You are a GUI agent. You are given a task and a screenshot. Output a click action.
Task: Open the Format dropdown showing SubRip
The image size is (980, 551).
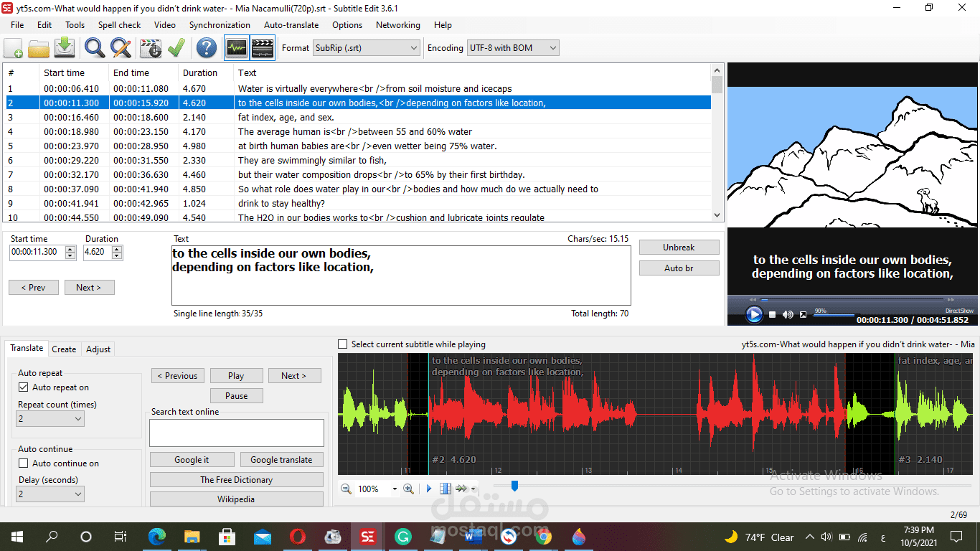[366, 47]
